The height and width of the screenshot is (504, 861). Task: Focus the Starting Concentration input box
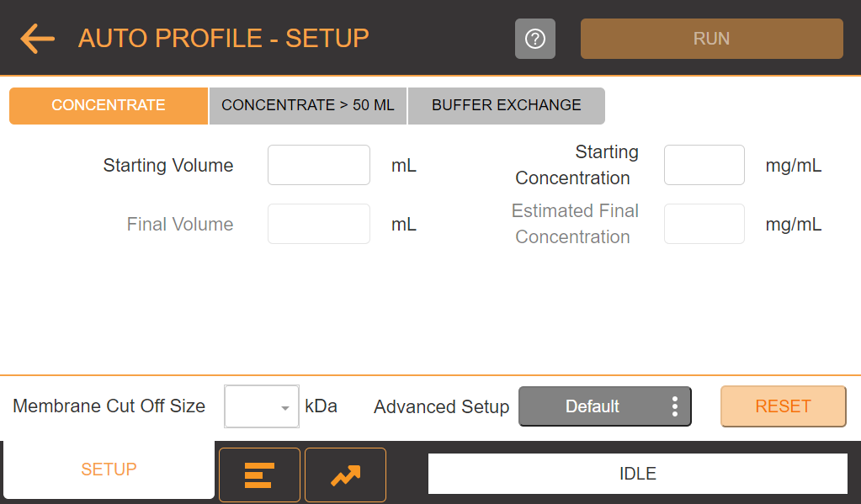click(x=704, y=165)
